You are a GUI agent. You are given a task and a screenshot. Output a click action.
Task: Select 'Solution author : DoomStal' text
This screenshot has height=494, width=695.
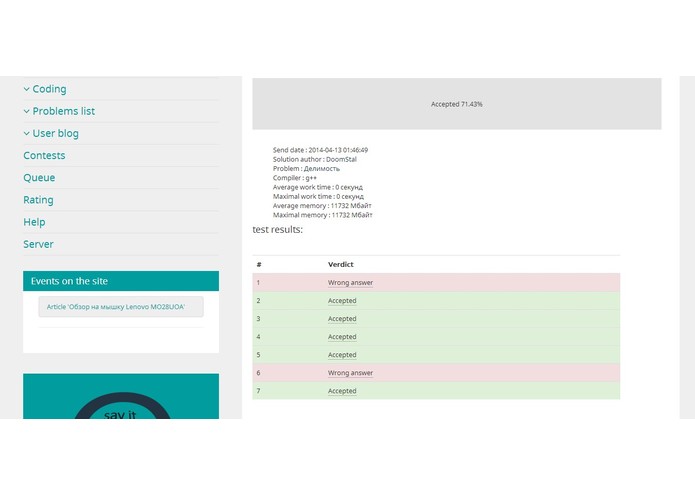coord(315,159)
